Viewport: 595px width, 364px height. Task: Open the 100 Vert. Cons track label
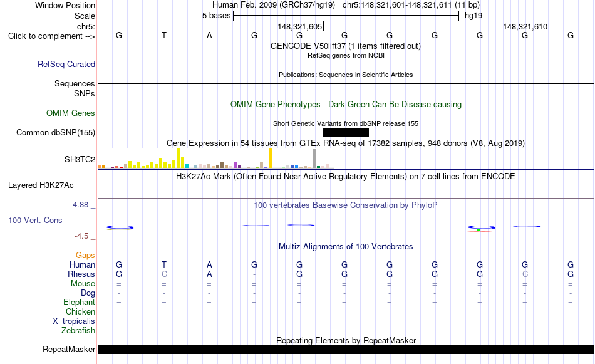tap(35, 220)
